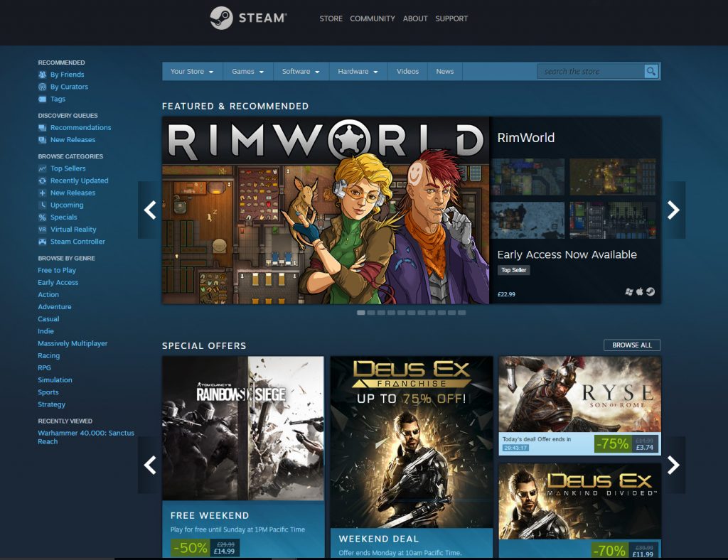The image size is (728, 560).
Task: Open ABOUT in top navigation
Action: click(415, 18)
